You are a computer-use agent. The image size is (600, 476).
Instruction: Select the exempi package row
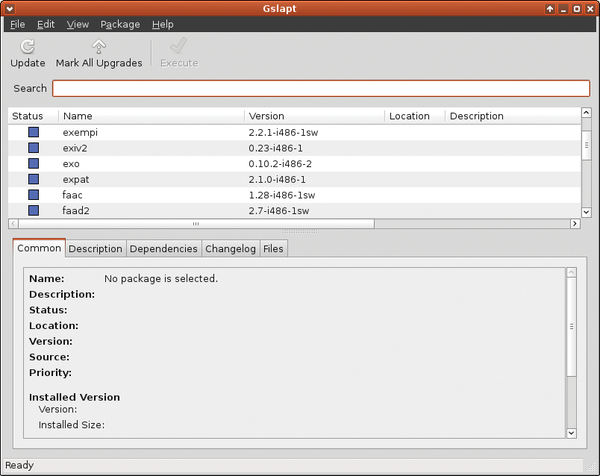[294, 132]
